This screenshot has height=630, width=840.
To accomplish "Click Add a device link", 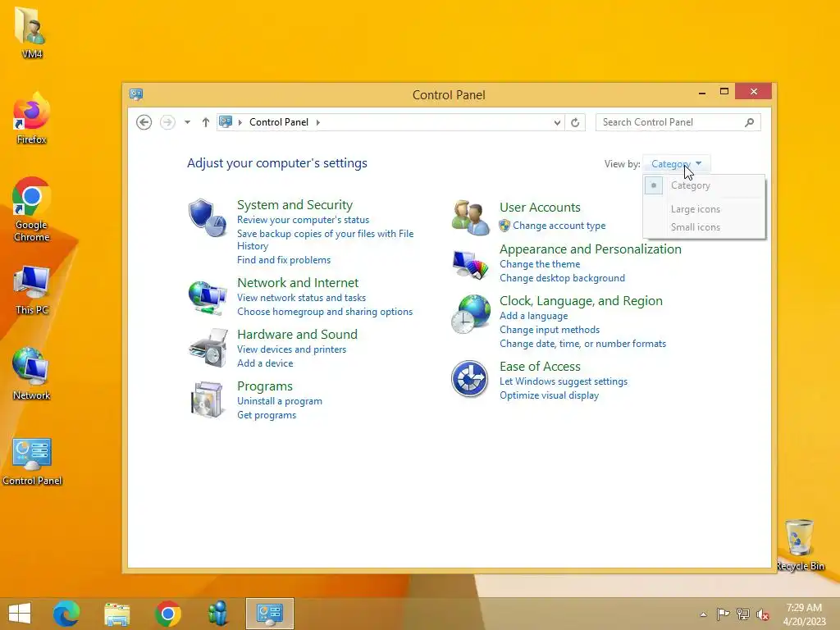I will tap(265, 363).
